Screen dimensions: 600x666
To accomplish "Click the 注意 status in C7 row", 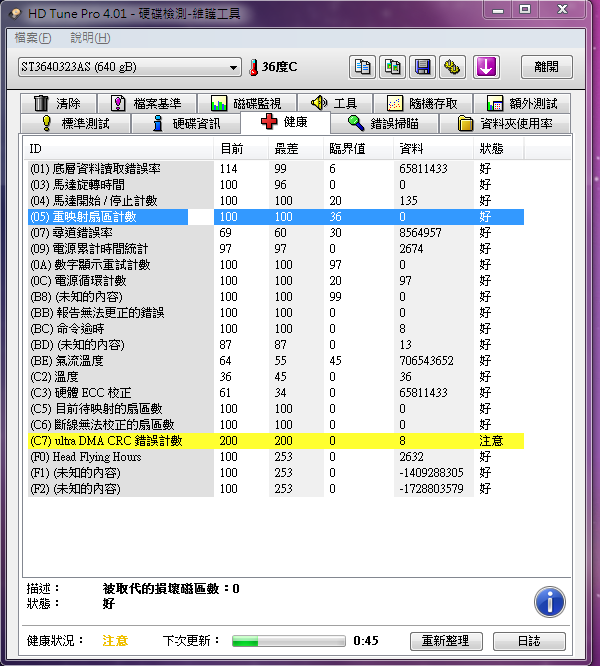I will (x=491, y=441).
